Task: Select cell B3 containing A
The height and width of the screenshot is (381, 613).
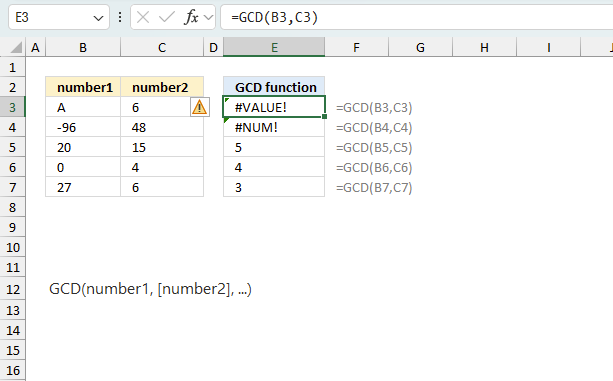Action: tap(83, 107)
